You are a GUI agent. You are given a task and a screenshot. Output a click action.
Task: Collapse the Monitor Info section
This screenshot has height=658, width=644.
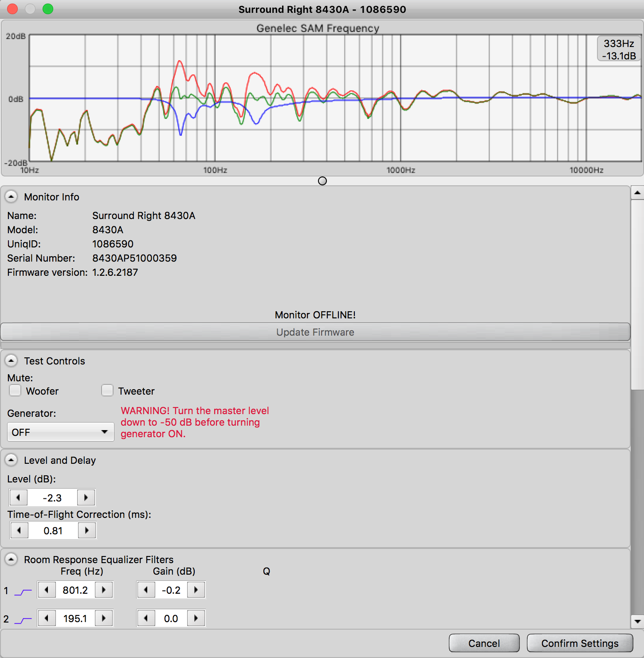(11, 197)
